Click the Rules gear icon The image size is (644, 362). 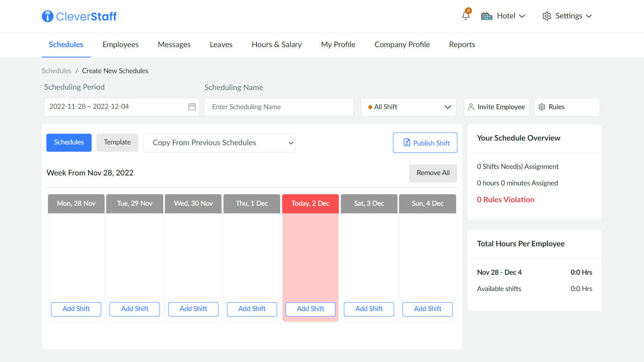click(542, 107)
